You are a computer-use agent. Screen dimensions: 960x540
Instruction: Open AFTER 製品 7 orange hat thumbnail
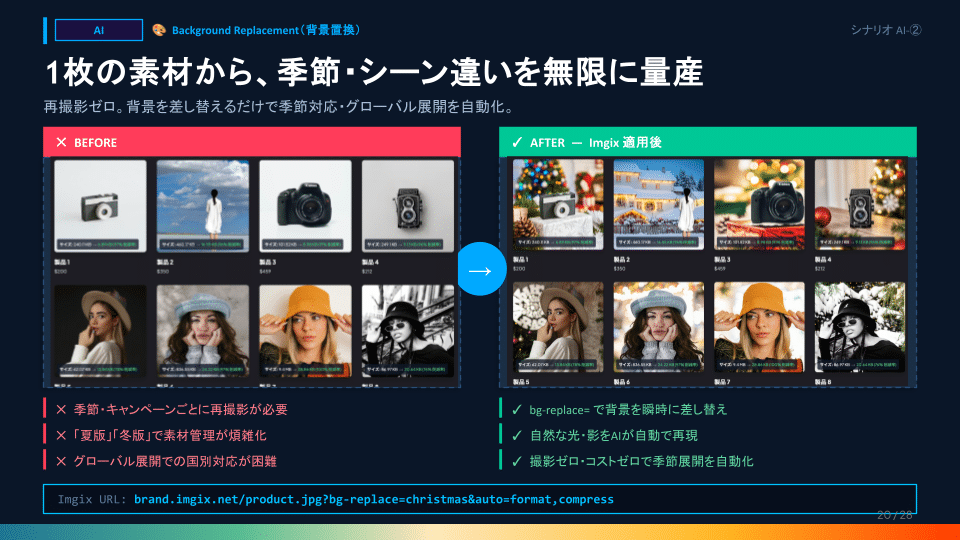coord(759,327)
